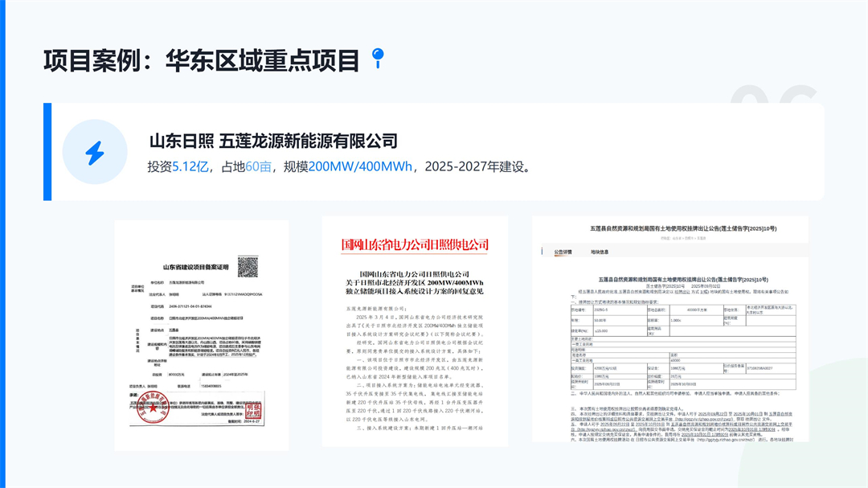Image resolution: width=868 pixels, height=488 pixels.
Task: Click the highlighted 200MW/400MWh scale text
Action: click(361, 168)
